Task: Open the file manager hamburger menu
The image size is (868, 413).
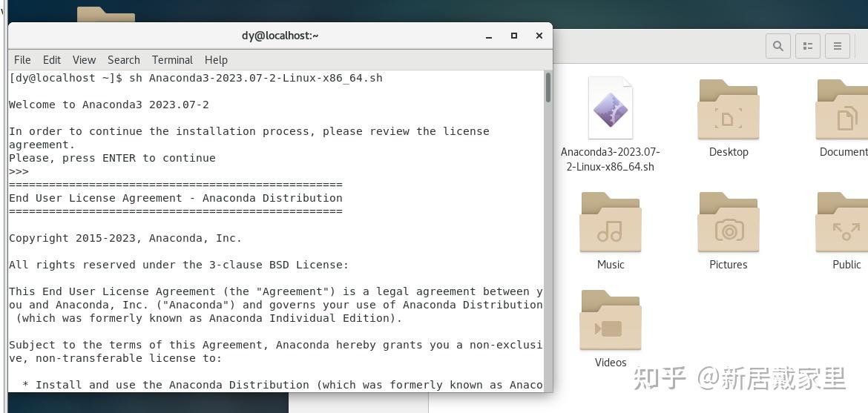Action: click(x=838, y=46)
